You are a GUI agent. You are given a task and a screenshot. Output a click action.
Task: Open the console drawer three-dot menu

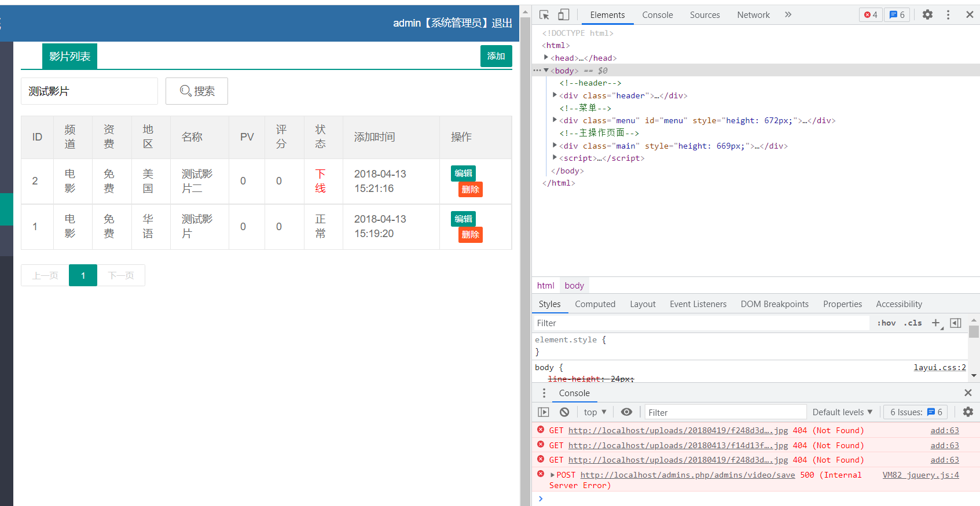[x=544, y=393]
